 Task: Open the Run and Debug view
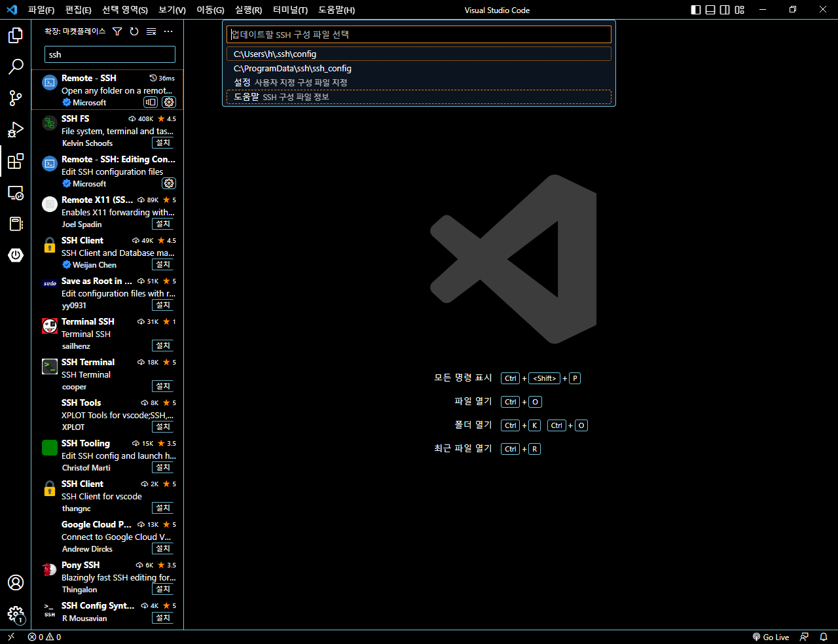[x=16, y=130]
